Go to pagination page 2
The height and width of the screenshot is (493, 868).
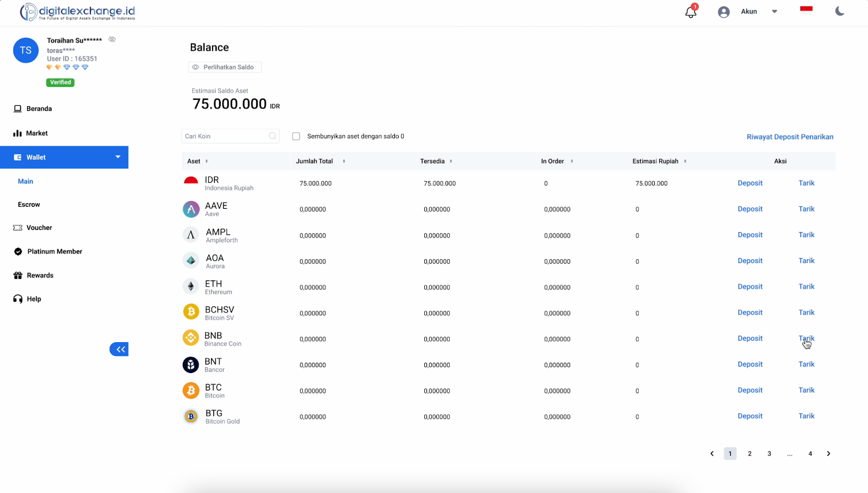[x=750, y=453]
